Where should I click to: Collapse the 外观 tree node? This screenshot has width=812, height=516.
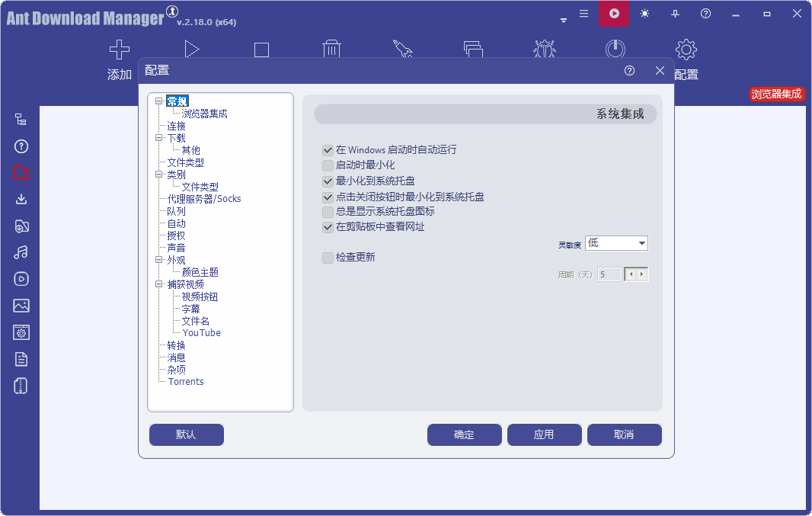pyautogui.click(x=159, y=260)
